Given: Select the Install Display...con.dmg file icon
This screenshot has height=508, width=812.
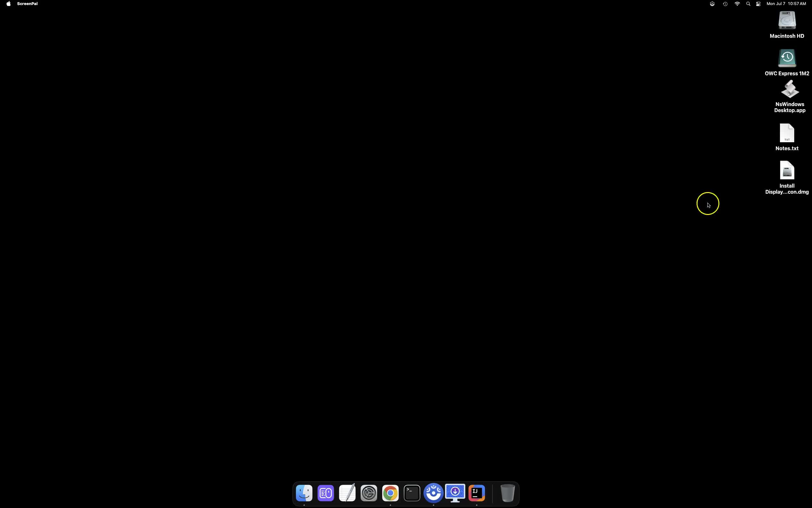Looking at the screenshot, I should coord(787,170).
